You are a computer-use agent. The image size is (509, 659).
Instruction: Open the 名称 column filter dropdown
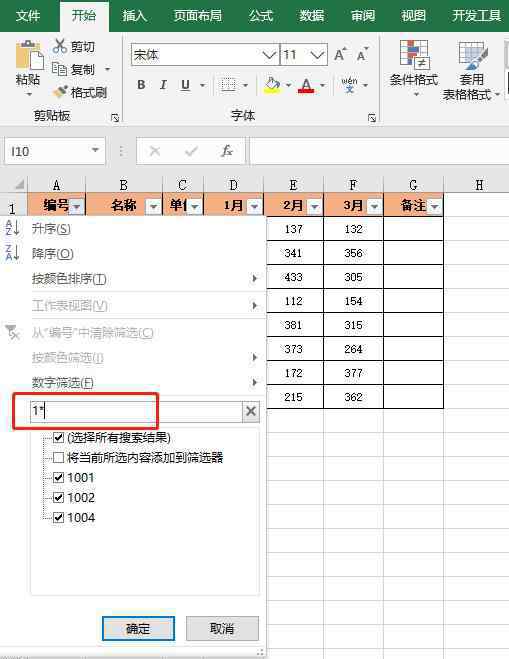click(153, 206)
